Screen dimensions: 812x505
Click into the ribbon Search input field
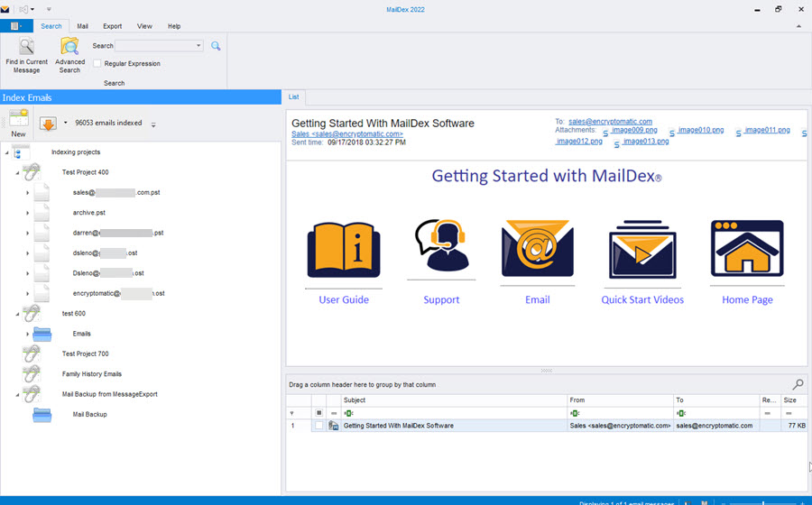click(154, 45)
